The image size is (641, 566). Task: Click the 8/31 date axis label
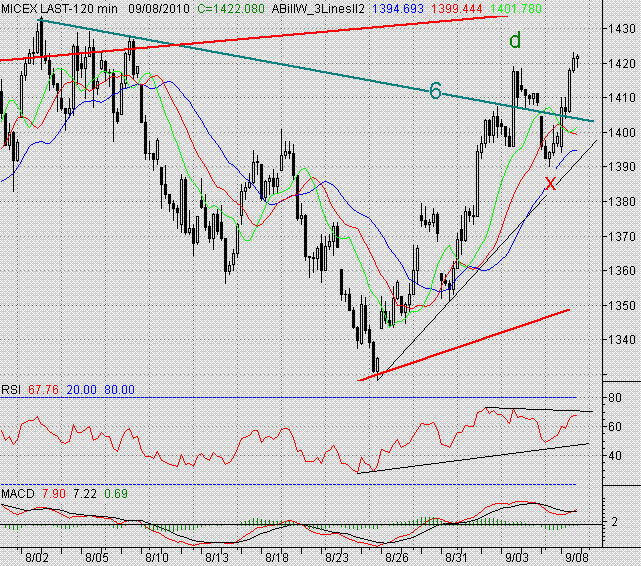(x=457, y=557)
